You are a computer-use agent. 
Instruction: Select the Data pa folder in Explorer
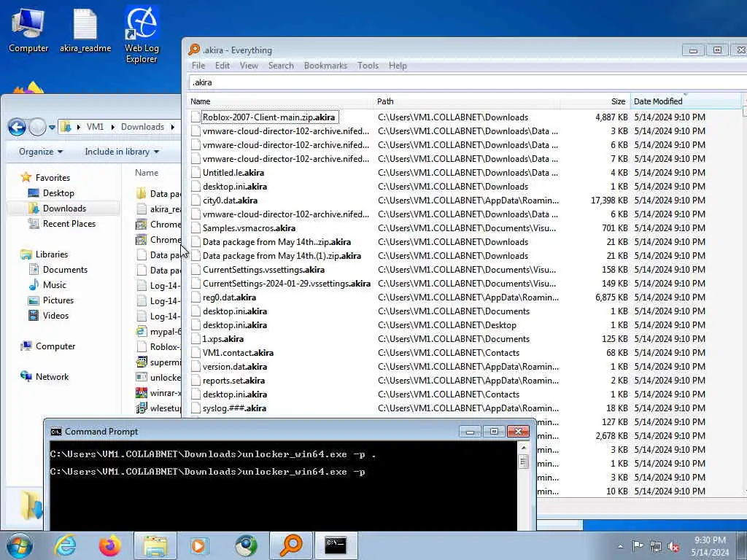158,193
